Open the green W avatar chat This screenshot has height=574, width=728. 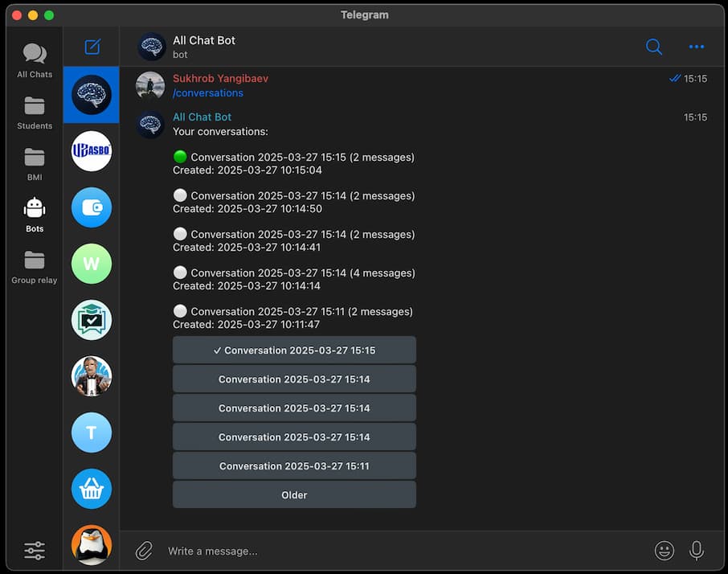click(91, 264)
